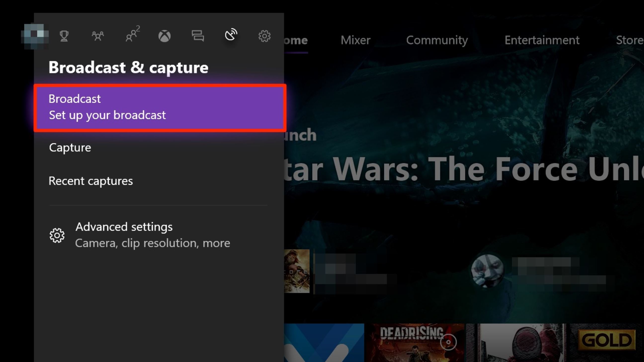Go to the Entertainment tab

click(x=542, y=40)
